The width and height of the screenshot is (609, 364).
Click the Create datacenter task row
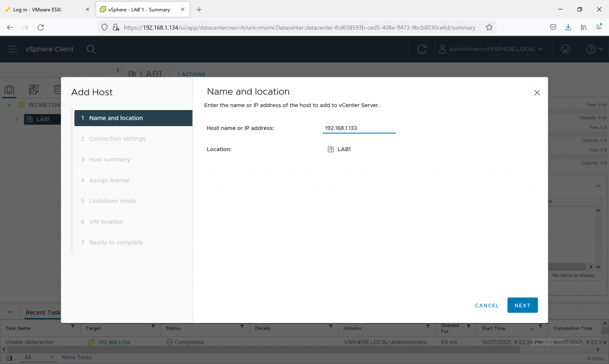[304, 342]
